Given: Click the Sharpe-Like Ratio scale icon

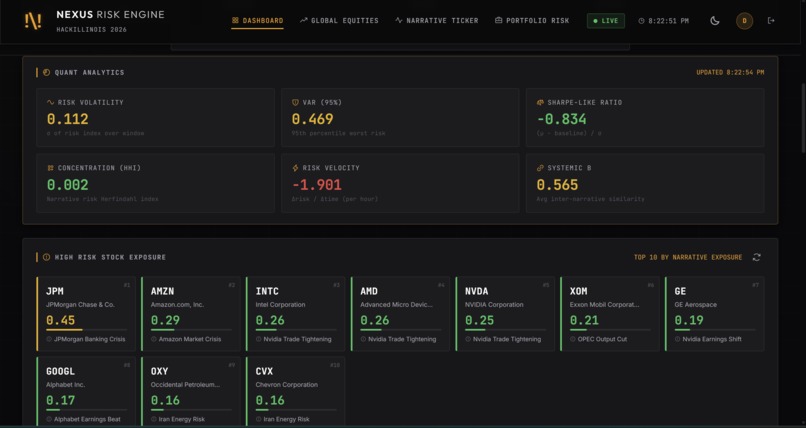Looking at the screenshot, I should (540, 102).
